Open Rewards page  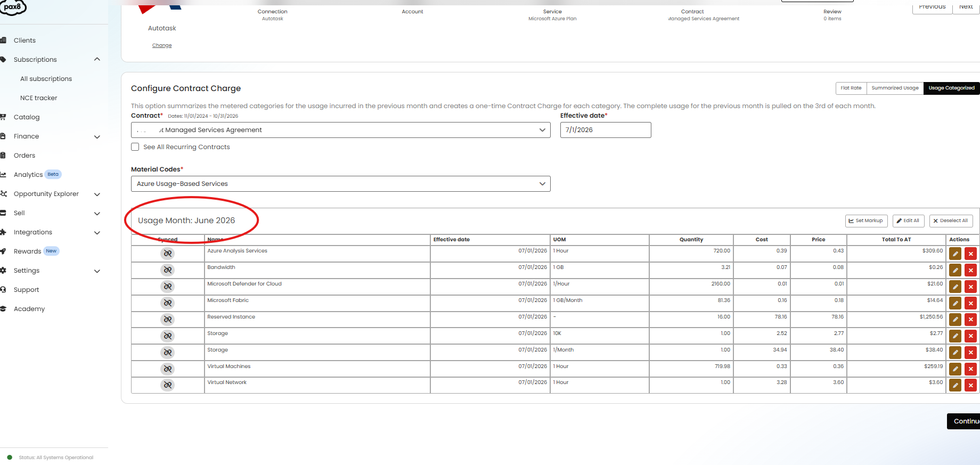coord(27,251)
